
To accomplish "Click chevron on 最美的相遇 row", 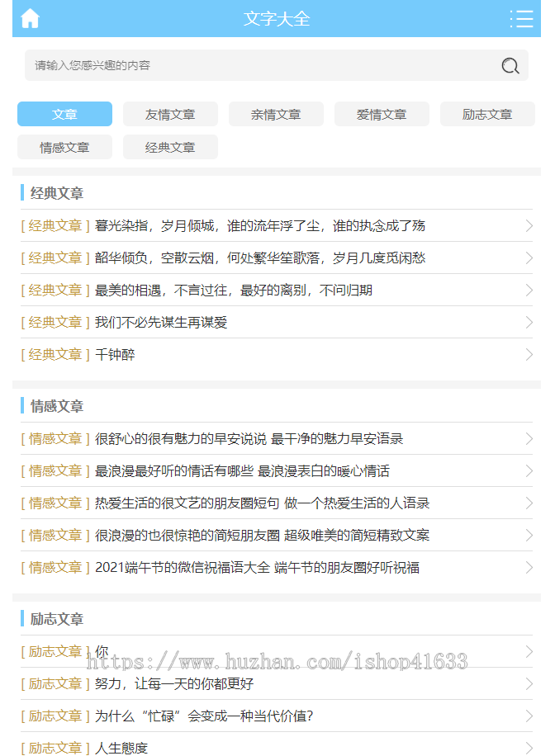I will coord(529,291).
